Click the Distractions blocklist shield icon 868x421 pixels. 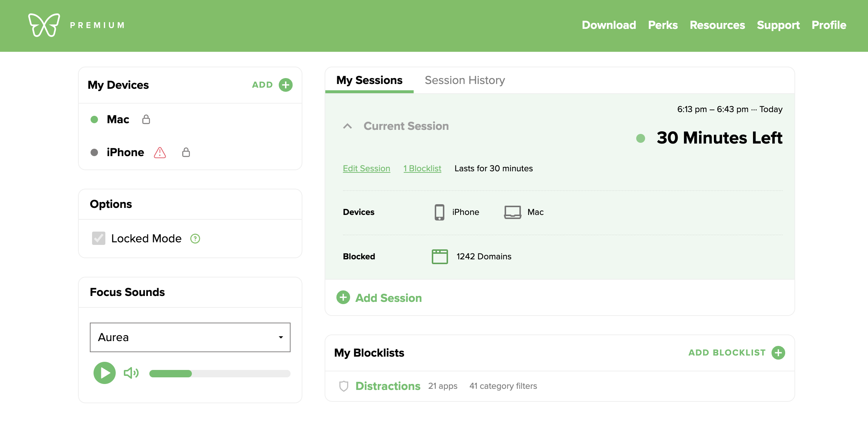[344, 386]
